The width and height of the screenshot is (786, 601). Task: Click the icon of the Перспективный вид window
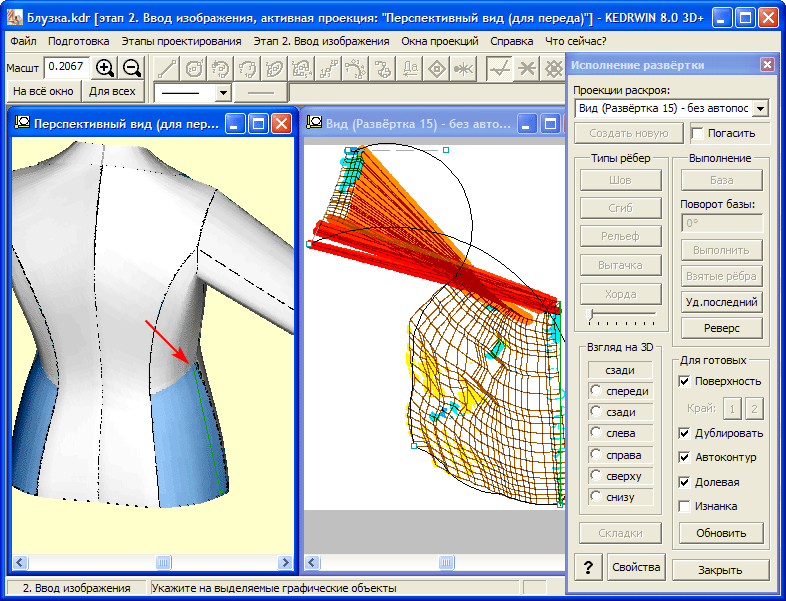(x=22, y=122)
